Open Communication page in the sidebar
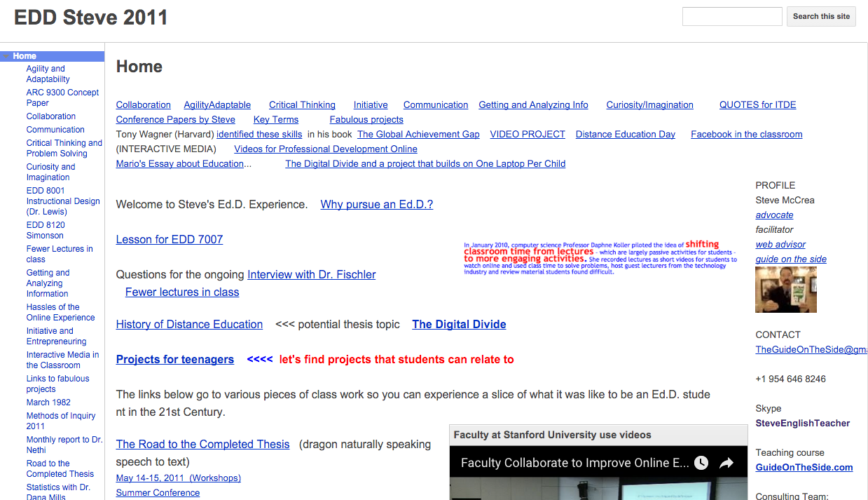Image resolution: width=868 pixels, height=500 pixels. (55, 130)
